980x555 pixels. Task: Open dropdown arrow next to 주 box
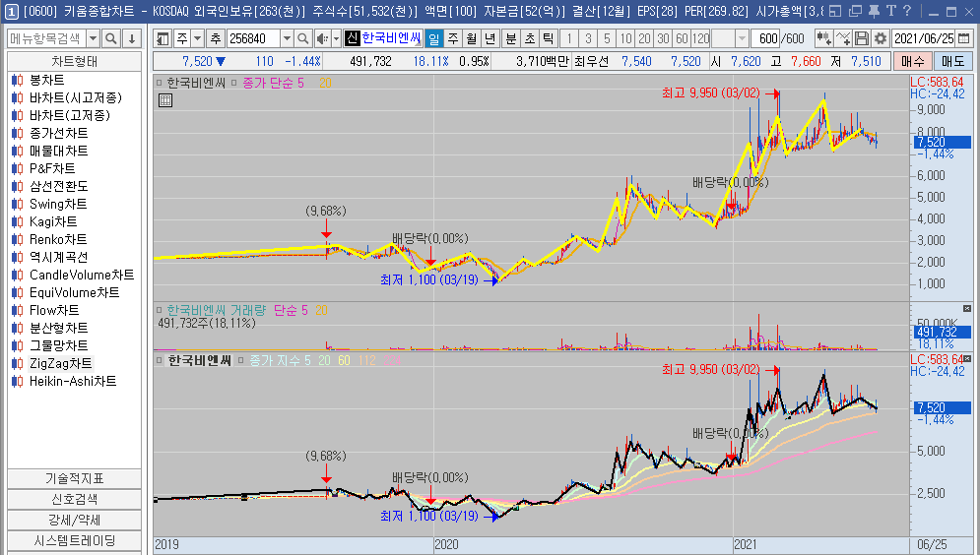coord(197,38)
